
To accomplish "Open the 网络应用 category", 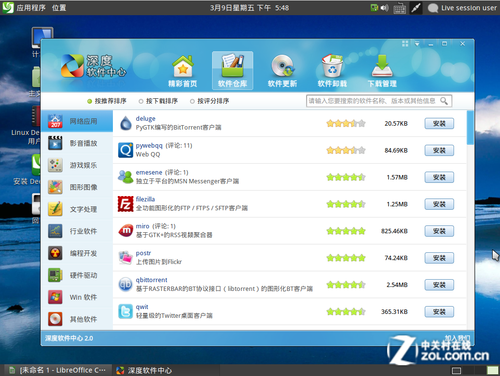I will tap(77, 121).
